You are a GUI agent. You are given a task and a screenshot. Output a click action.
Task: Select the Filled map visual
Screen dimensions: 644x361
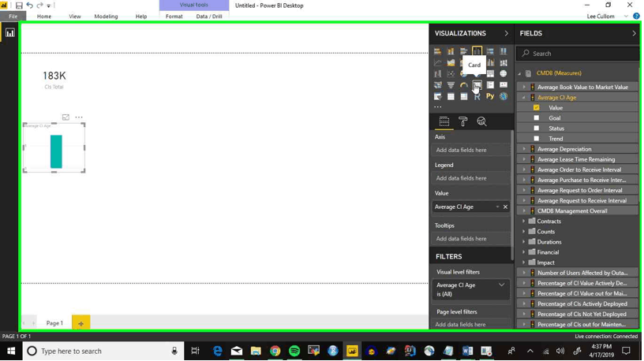click(x=438, y=85)
